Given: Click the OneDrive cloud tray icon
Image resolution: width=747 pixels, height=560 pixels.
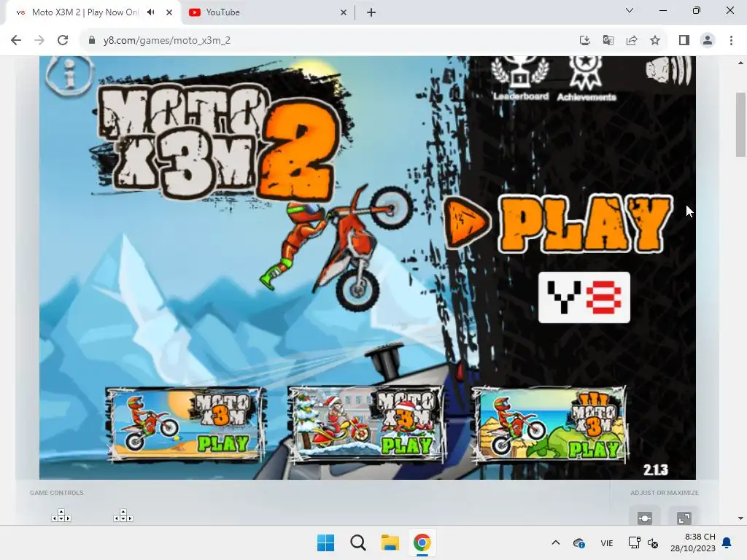Looking at the screenshot, I should click(x=578, y=542).
